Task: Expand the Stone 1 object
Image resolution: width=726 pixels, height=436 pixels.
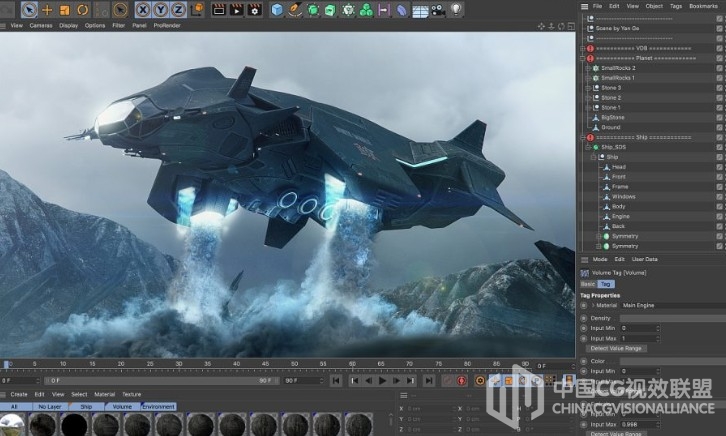Action: [x=588, y=107]
